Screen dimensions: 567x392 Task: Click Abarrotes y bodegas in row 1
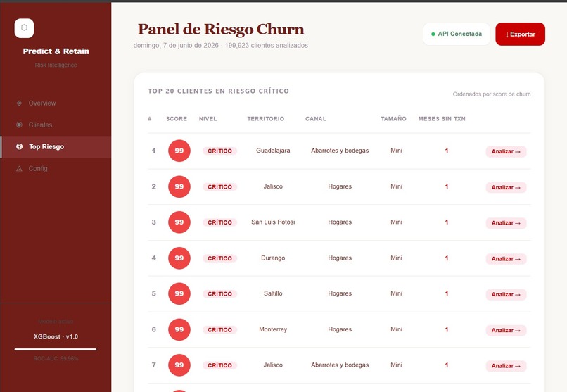click(x=340, y=151)
